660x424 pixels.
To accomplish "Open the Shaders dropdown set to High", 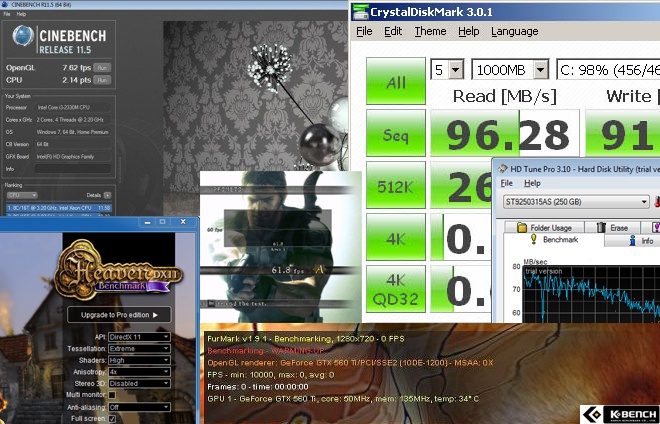I will pyautogui.click(x=139, y=360).
